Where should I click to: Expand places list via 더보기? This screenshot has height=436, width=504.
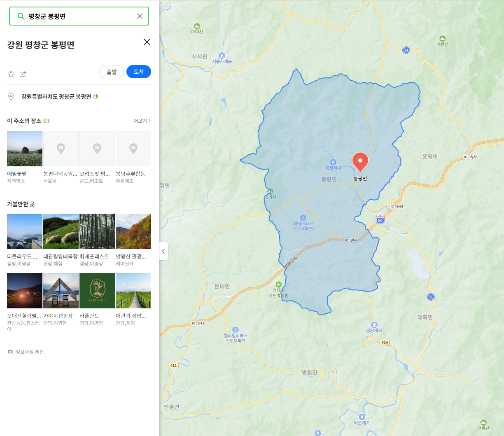click(142, 121)
